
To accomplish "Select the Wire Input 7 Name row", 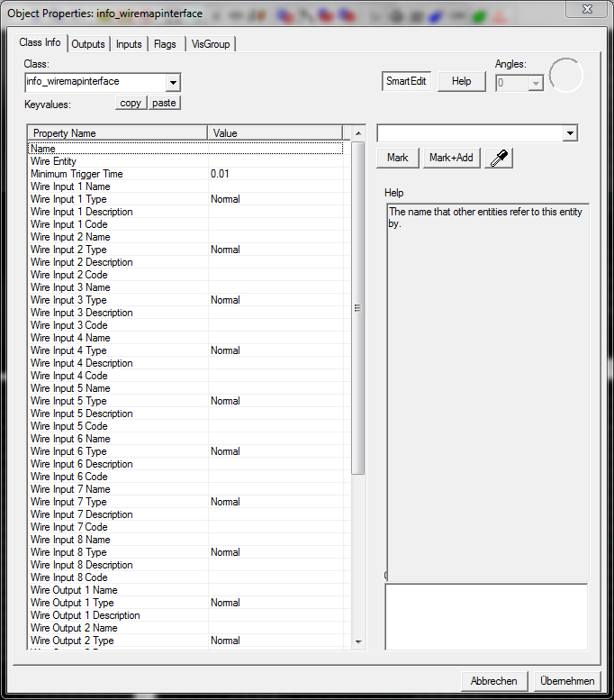I will (x=185, y=489).
